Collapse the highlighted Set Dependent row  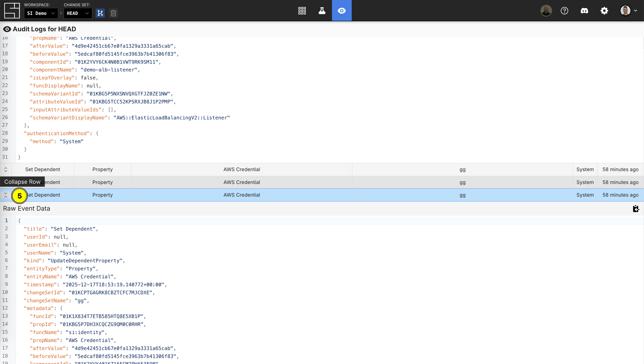coord(6,195)
